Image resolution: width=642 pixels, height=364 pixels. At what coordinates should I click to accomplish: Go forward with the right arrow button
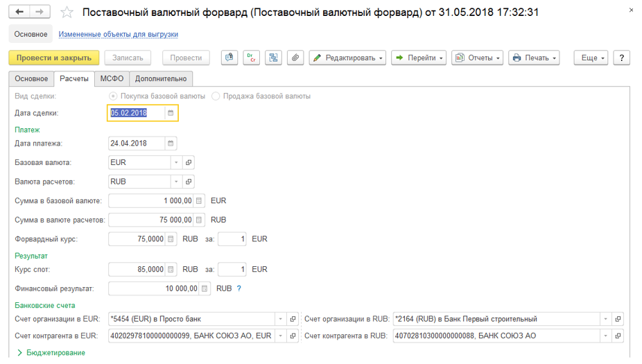click(x=40, y=12)
